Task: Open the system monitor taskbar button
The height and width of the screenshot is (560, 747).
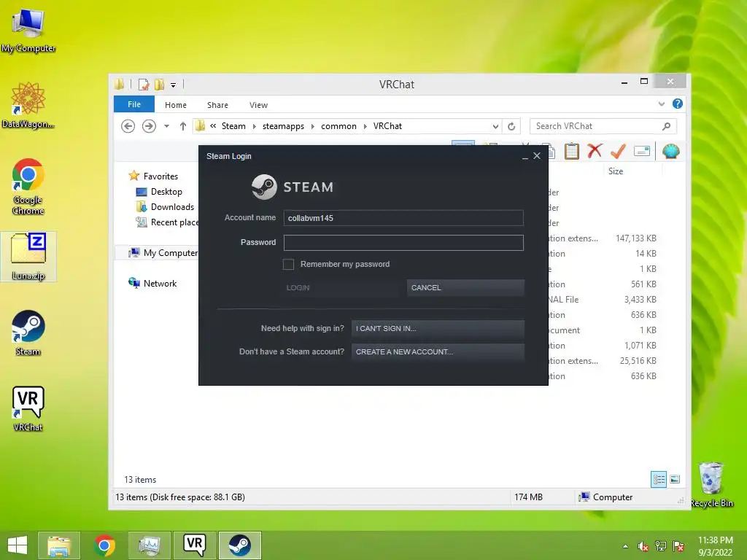Action: (x=150, y=545)
